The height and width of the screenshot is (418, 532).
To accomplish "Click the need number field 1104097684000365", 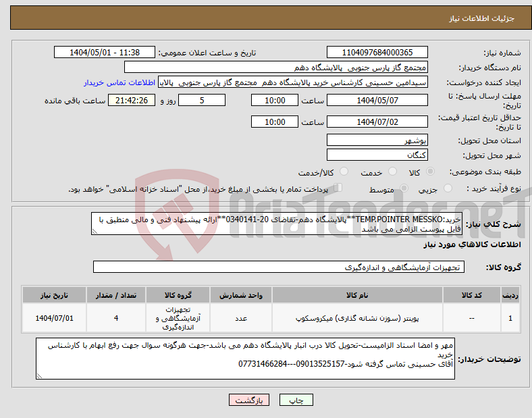I will (377, 53).
